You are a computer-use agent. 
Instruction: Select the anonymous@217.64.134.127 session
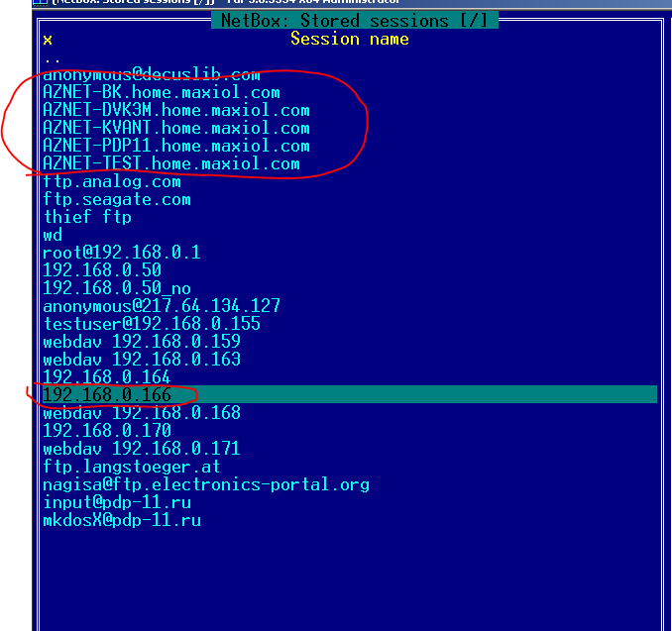click(x=161, y=306)
